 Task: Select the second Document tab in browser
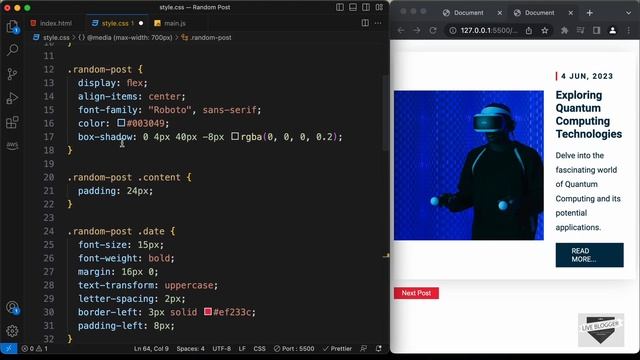point(539,13)
